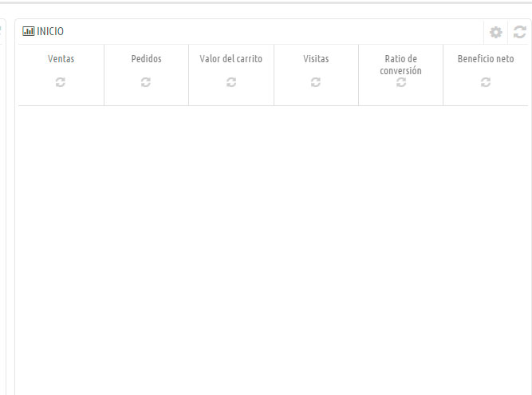Click blank space in the INICIO header bar
Image resolution: width=532 pixels, height=395 pixels.
coord(271,32)
